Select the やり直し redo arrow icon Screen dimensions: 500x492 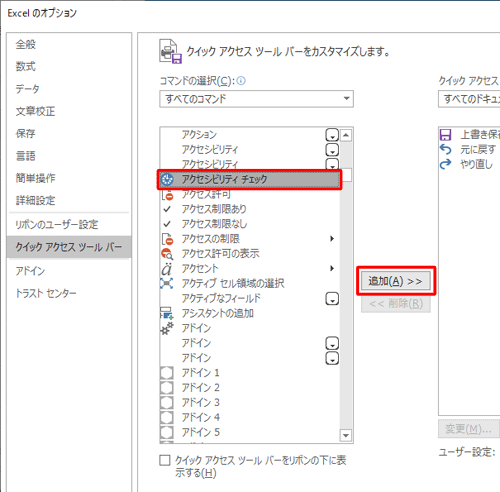pyautogui.click(x=446, y=164)
